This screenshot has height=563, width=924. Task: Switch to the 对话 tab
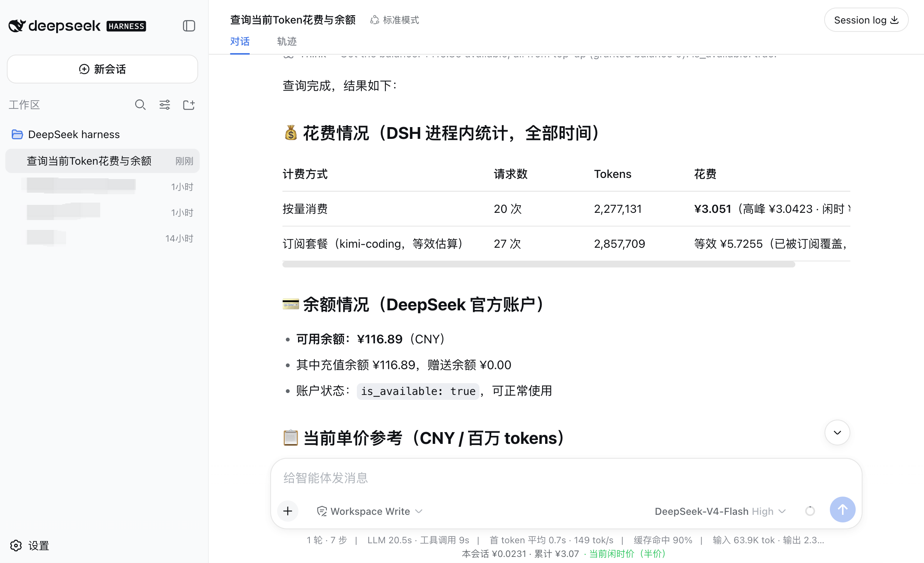pos(240,41)
